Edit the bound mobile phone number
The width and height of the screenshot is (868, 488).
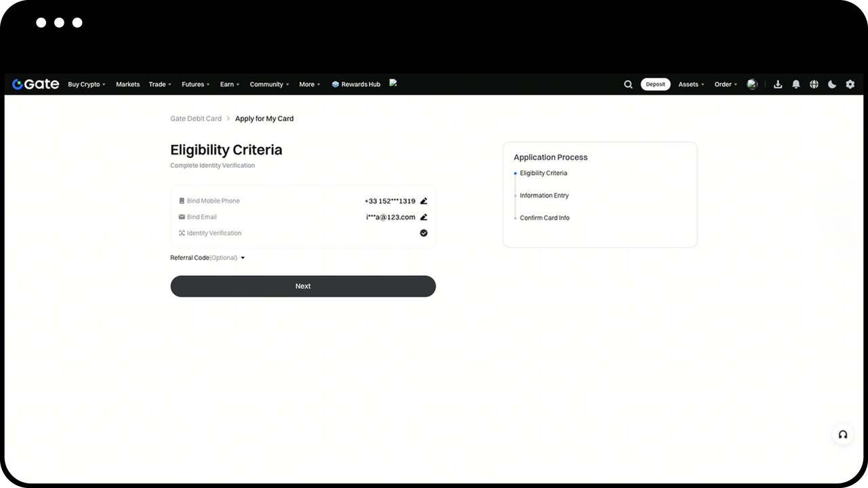tap(424, 201)
